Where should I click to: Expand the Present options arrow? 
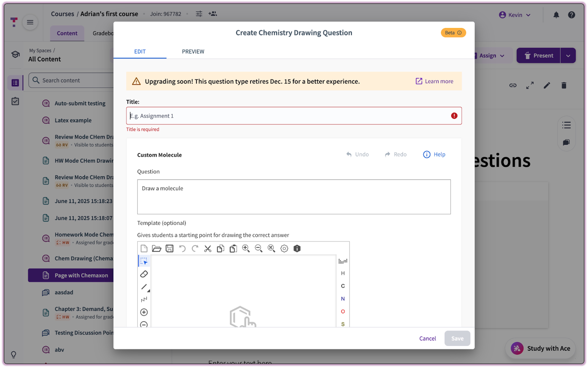568,56
